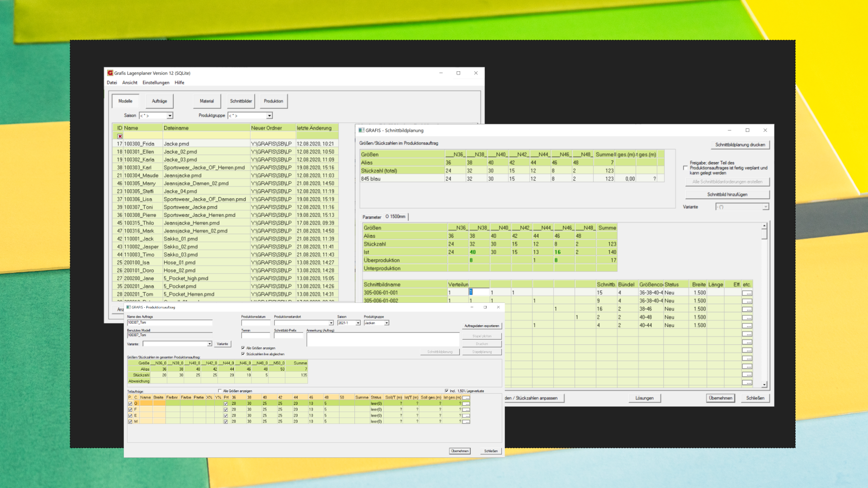This screenshot has height=488, width=868.
Task: Open the Ansicht menu
Action: (130, 83)
